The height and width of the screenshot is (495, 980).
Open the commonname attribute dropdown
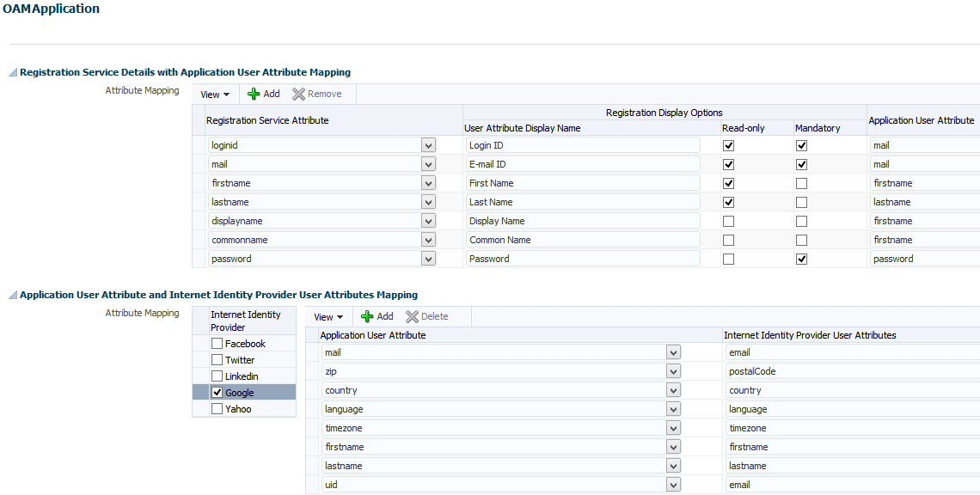pyautogui.click(x=427, y=240)
